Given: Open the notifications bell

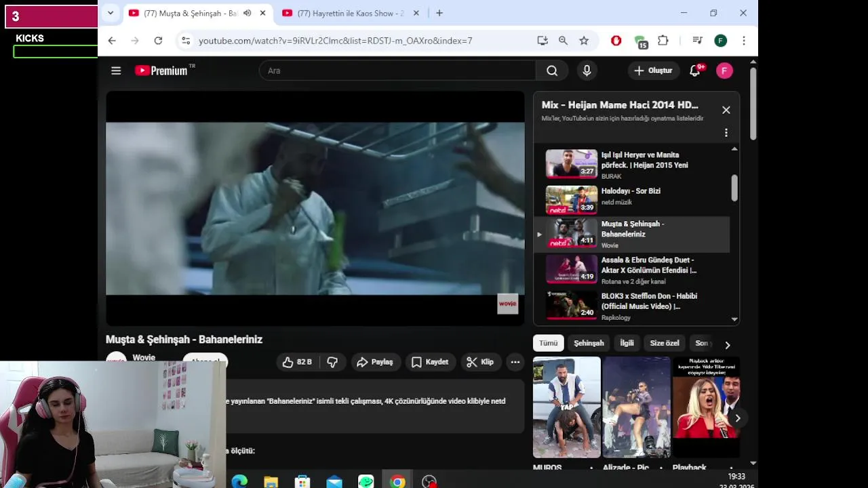Looking at the screenshot, I should [695, 70].
